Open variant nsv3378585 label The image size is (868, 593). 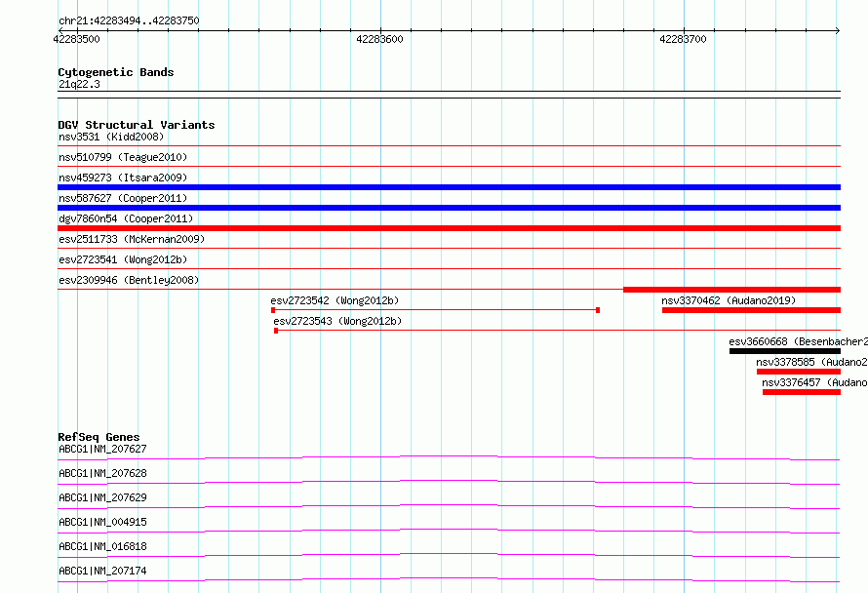tap(811, 362)
